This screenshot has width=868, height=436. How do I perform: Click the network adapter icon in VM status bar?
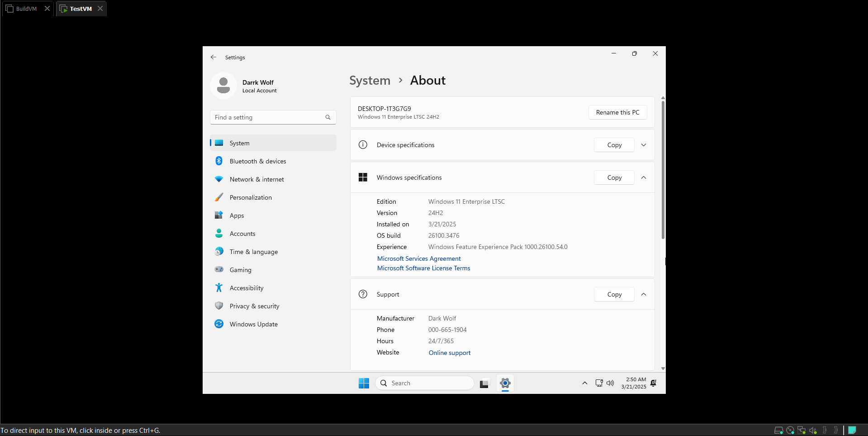[x=802, y=430]
